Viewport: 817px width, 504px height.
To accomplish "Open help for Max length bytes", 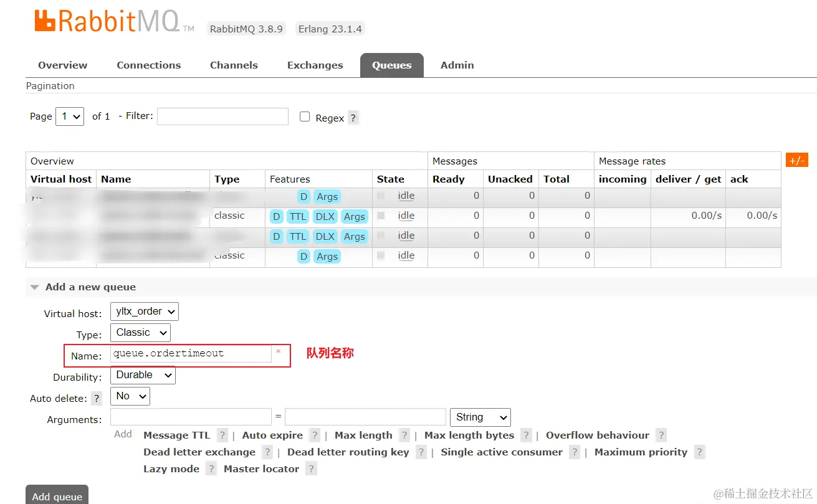I will (526, 435).
